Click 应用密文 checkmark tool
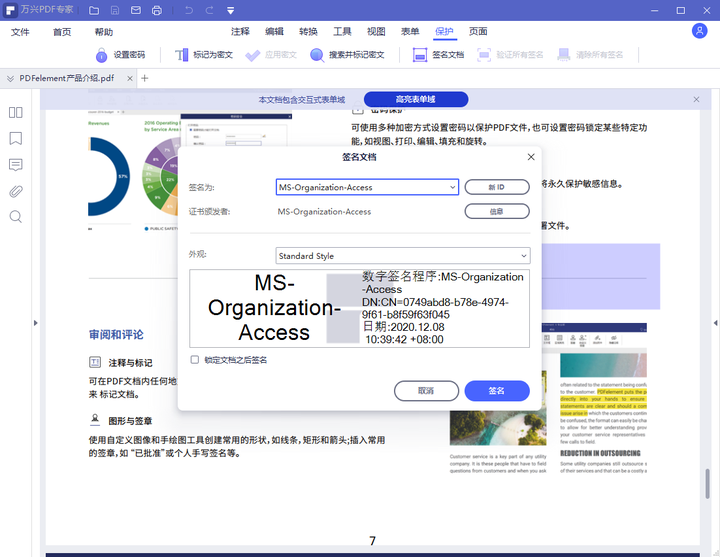This screenshot has width=720, height=557. (271, 55)
